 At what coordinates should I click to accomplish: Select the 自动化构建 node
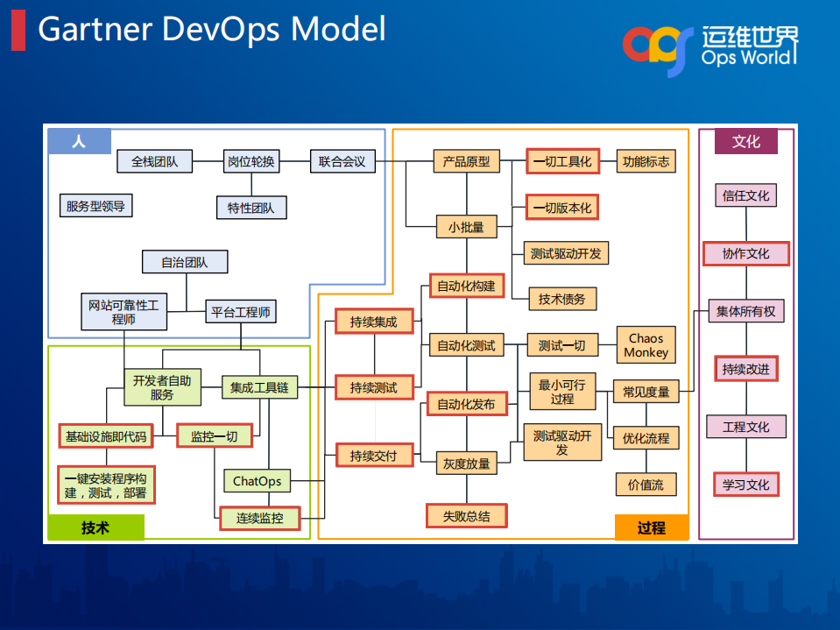[x=466, y=287]
